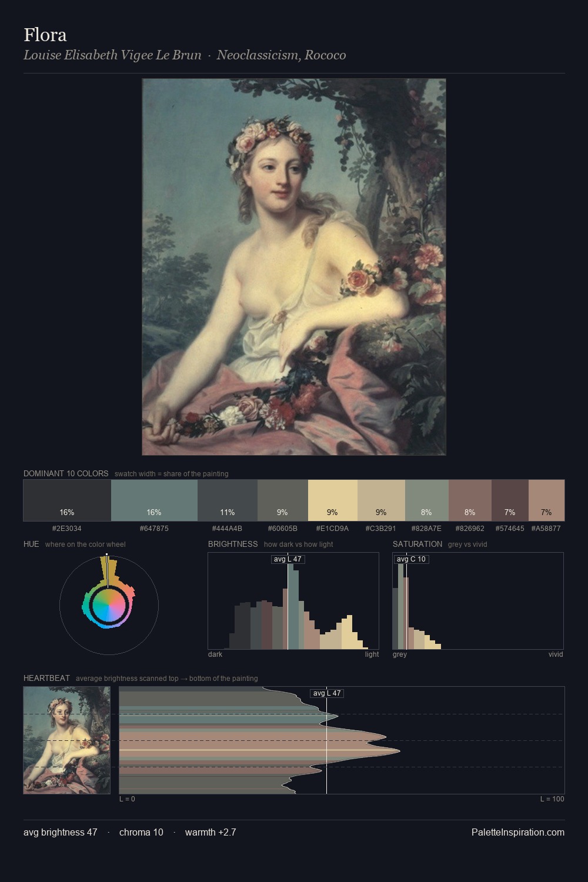Click the 'dark' axis label

coord(215,654)
